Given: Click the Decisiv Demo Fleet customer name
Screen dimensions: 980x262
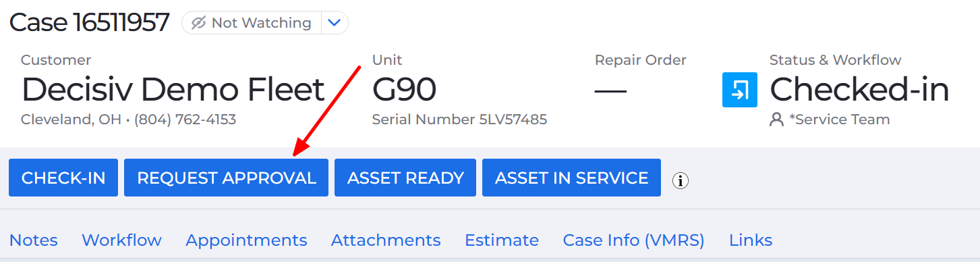Looking at the screenshot, I should pos(173,90).
